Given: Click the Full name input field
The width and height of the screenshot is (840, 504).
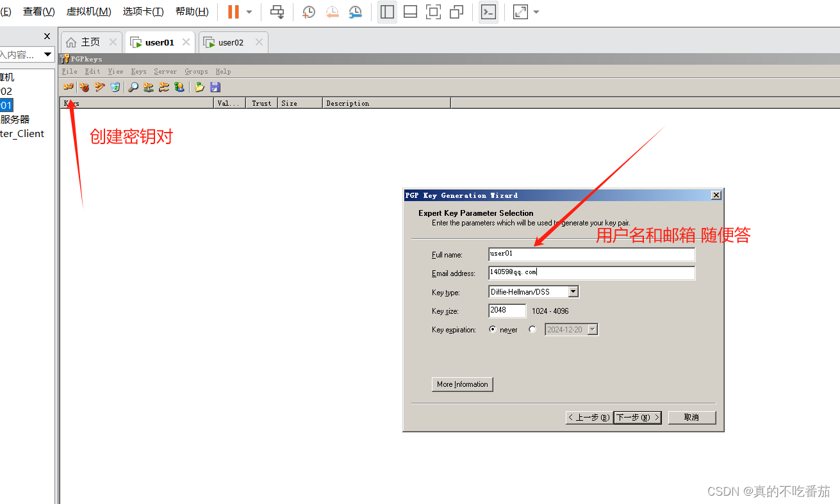Looking at the screenshot, I should coord(589,254).
